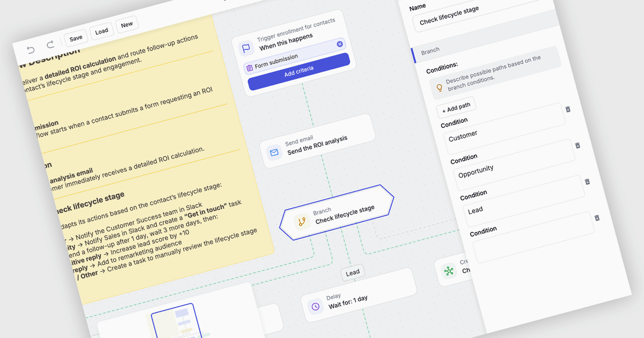Redo the last undone change

tap(50, 45)
